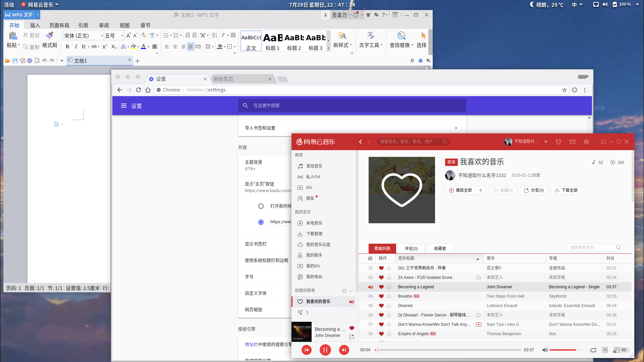Click the 播放全部 button
Viewport: 644px width, 362px height.
coord(460,190)
